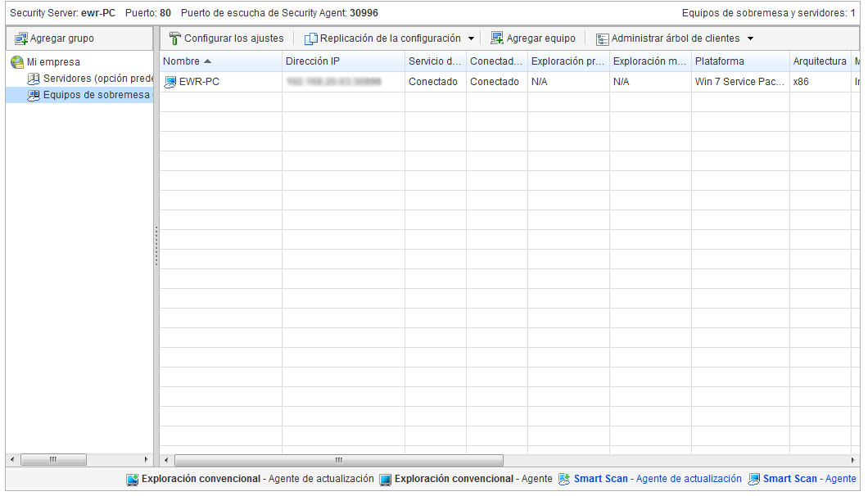The height and width of the screenshot is (496, 868).
Task: Click the Plataforma column header
Action: [720, 61]
